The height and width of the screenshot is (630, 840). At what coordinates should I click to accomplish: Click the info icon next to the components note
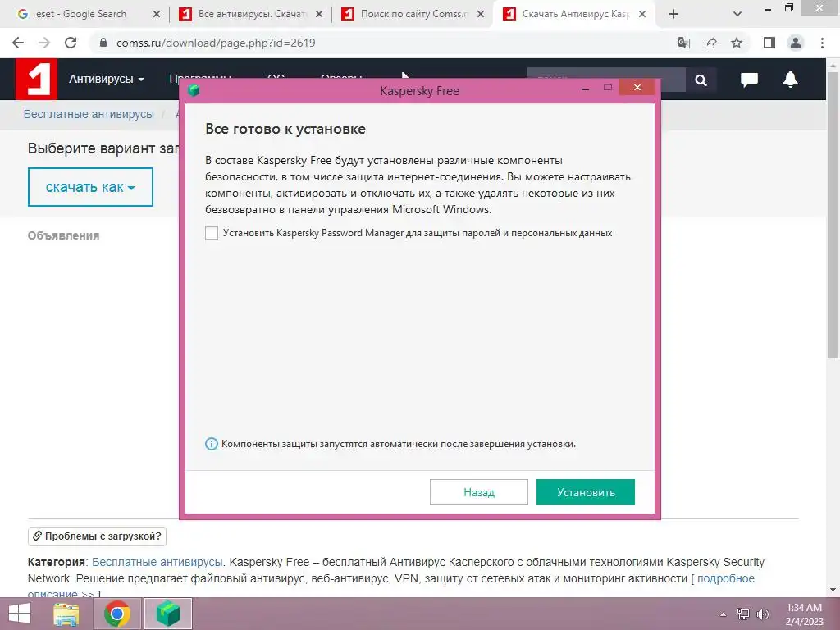tap(212, 444)
